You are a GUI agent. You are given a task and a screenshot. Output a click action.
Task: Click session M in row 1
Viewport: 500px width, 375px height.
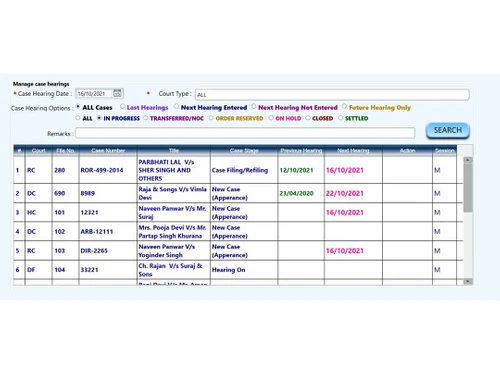pyautogui.click(x=437, y=170)
